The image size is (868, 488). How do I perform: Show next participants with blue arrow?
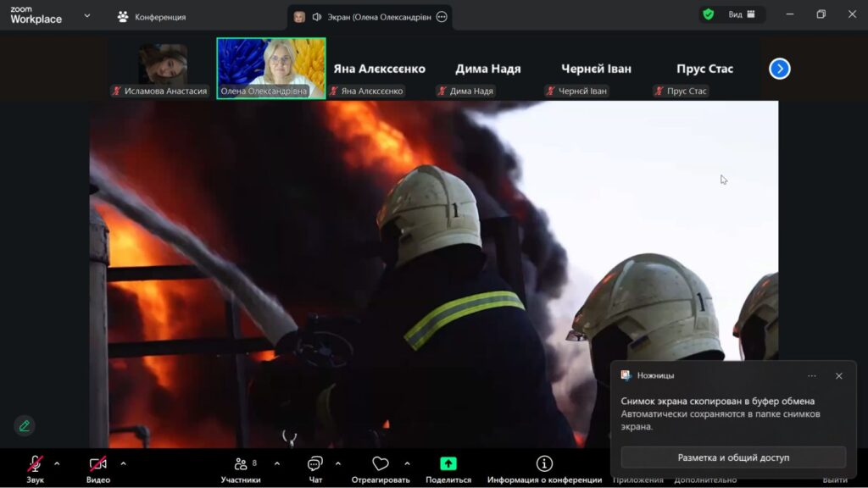(x=779, y=69)
